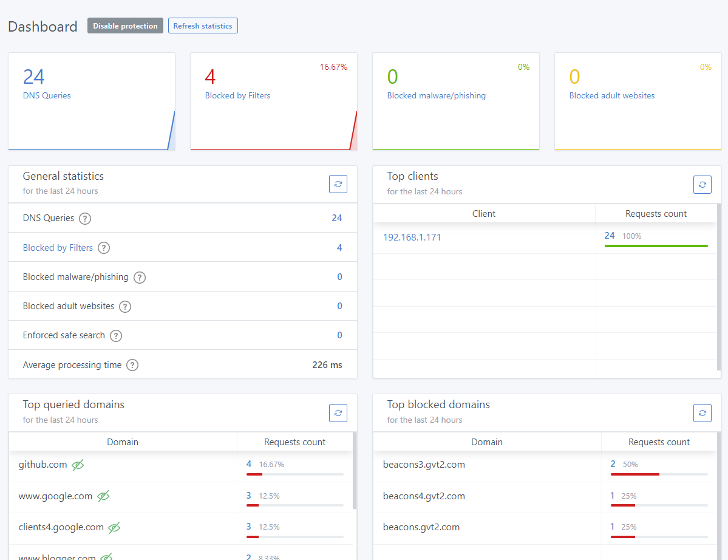The image size is (728, 560).
Task: Click the 226 ms processing time value
Action: [x=327, y=365]
